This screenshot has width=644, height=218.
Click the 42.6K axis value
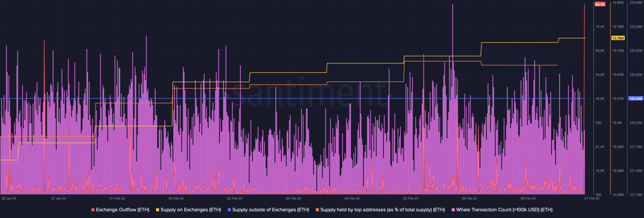click(600, 99)
